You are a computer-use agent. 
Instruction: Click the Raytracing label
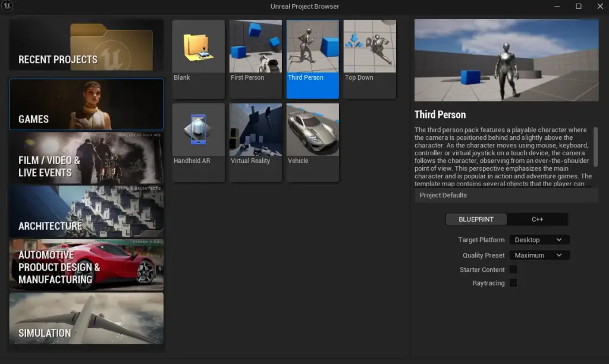click(489, 283)
